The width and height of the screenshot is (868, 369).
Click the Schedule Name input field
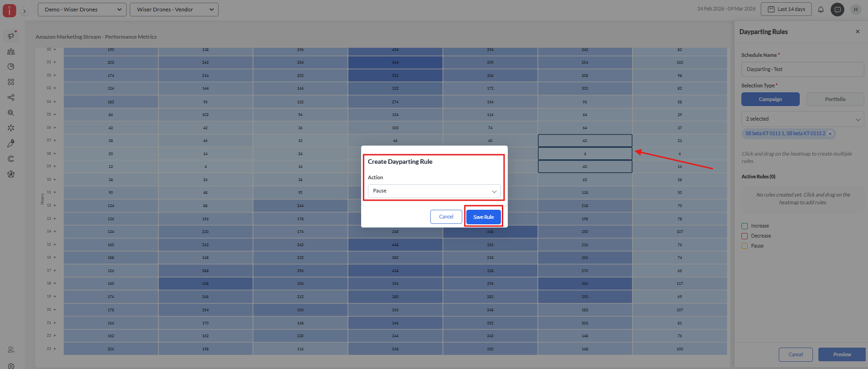pyautogui.click(x=802, y=70)
